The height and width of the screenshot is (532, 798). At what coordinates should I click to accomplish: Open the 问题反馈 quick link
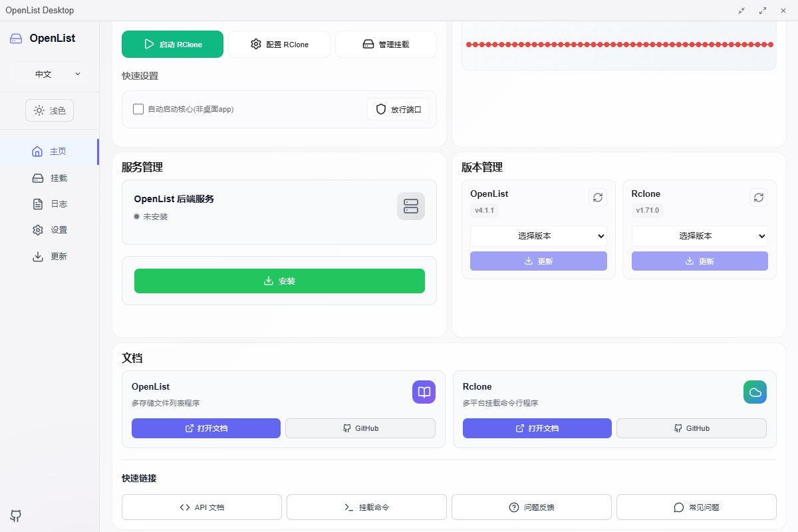tap(531, 507)
